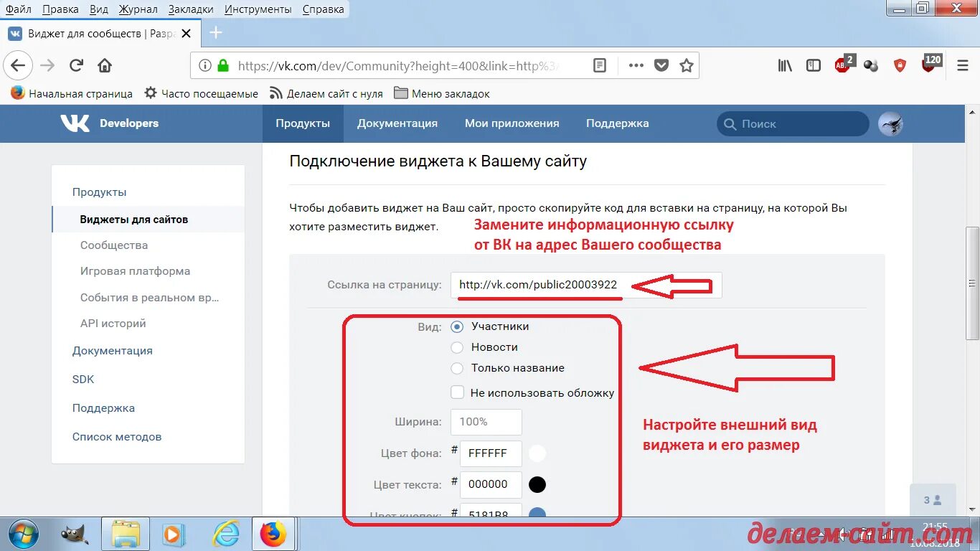Open the Adblock Plus extension icon
This screenshot has width=980, height=551.
(843, 65)
